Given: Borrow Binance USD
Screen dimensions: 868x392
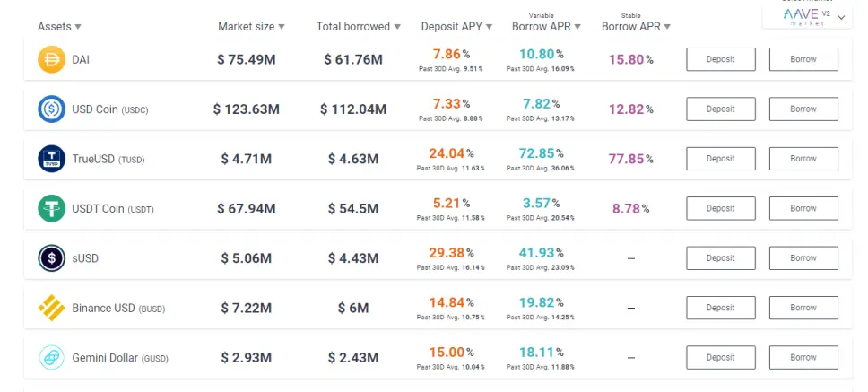Looking at the screenshot, I should point(803,308).
